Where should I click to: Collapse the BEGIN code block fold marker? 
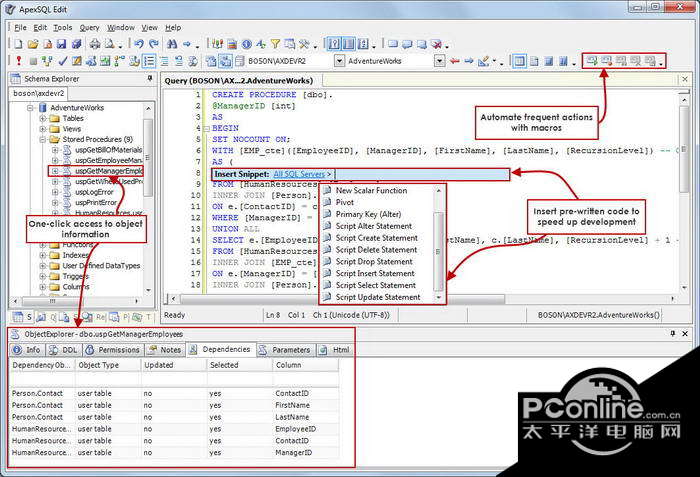click(x=204, y=129)
